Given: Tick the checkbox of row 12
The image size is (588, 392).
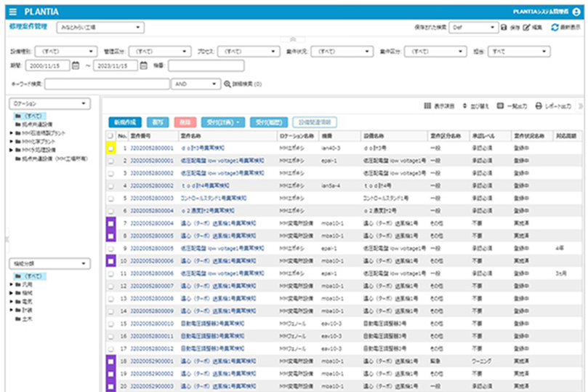Looking at the screenshot, I should click(x=110, y=287).
